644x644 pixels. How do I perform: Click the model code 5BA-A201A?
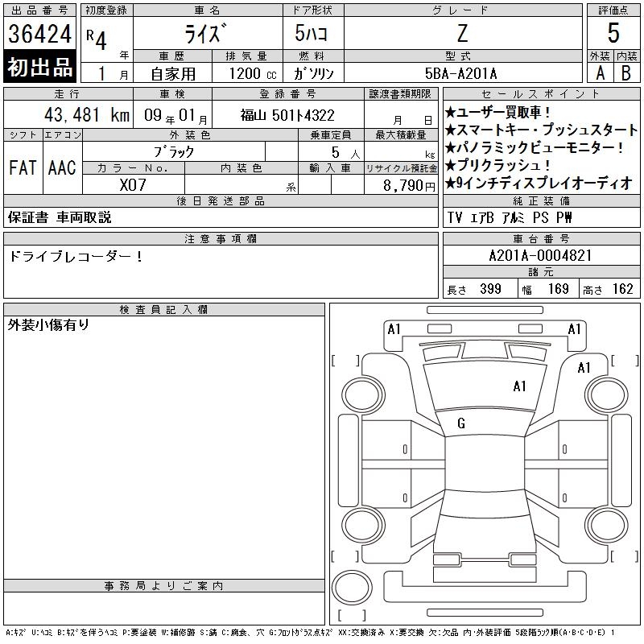click(x=460, y=73)
